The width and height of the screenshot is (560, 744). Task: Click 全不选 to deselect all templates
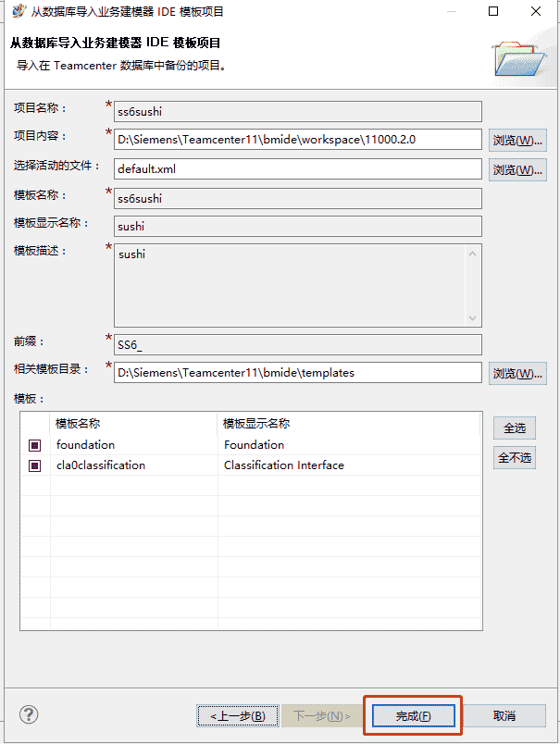(515, 457)
